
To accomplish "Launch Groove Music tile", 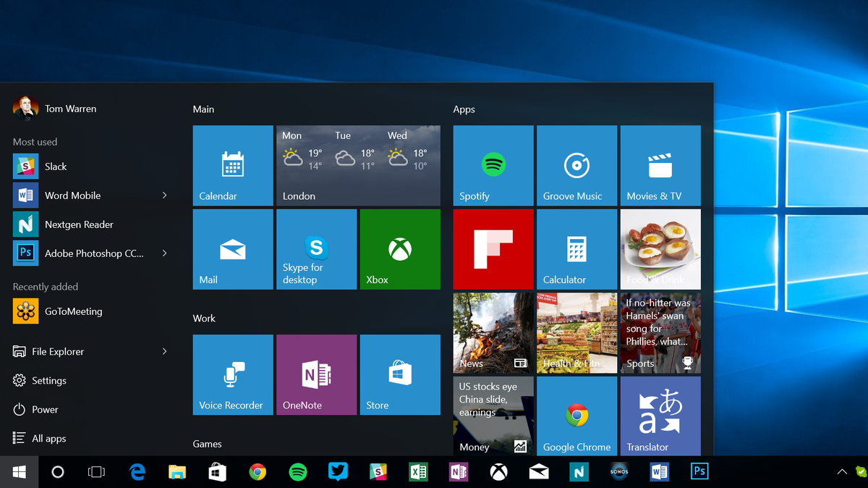I will (x=576, y=166).
